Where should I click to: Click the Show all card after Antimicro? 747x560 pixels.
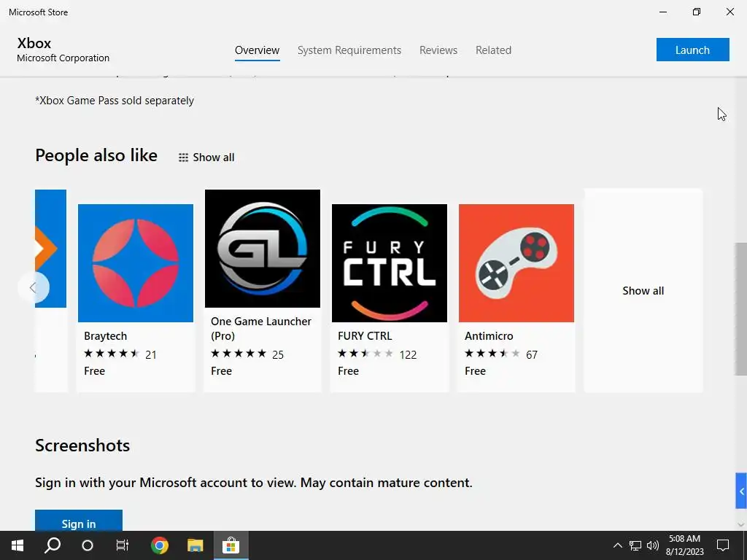tap(643, 290)
